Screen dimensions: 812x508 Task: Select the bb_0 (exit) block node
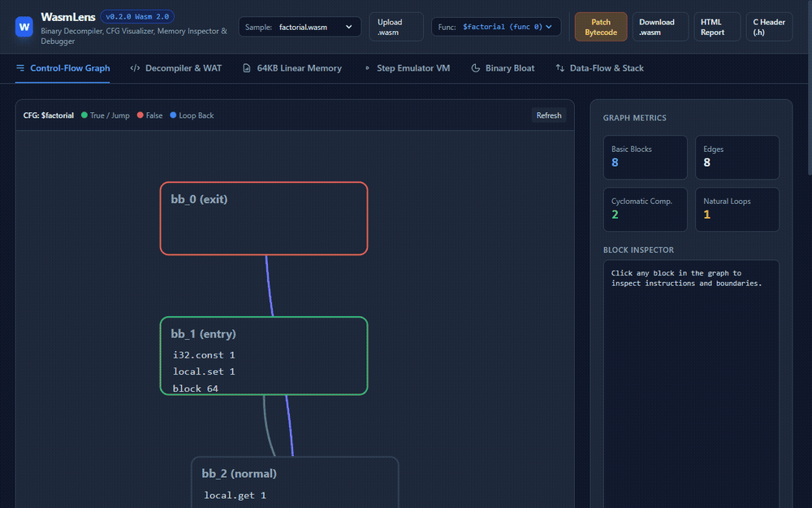point(264,218)
